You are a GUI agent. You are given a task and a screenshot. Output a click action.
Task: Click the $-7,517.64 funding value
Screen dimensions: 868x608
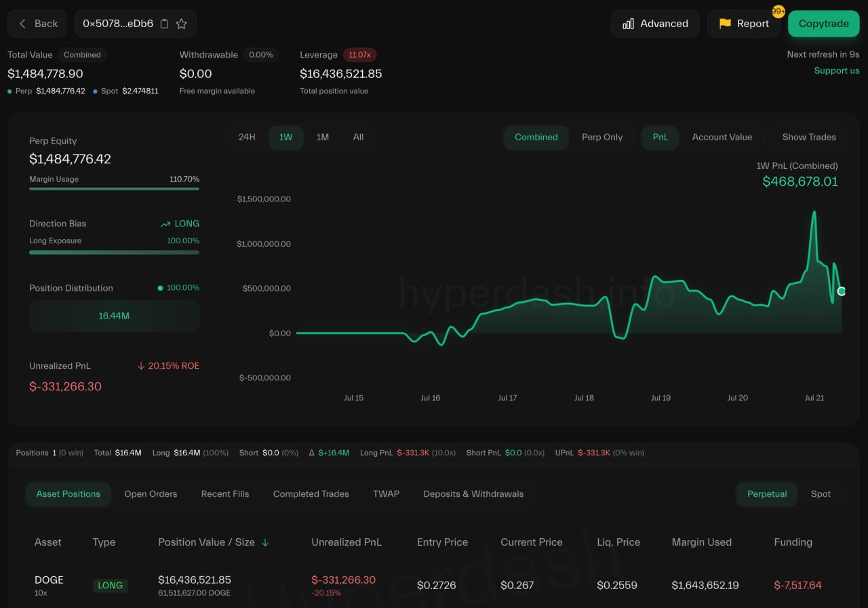[x=797, y=585]
